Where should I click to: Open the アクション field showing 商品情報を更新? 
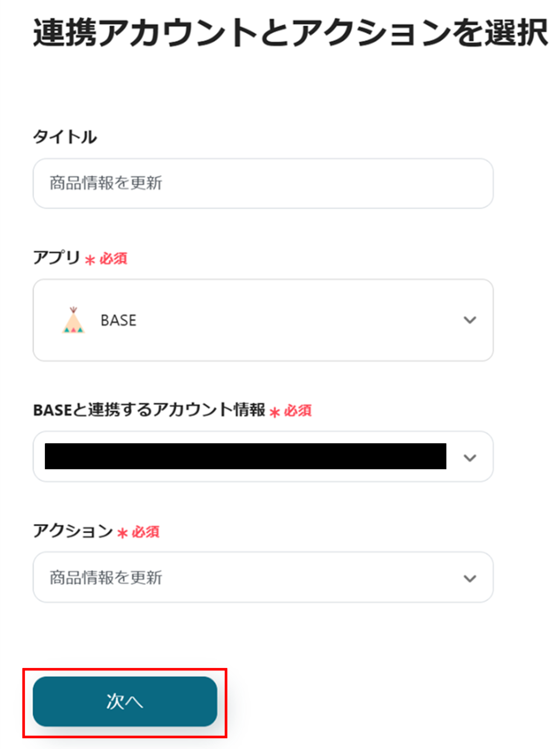pyautogui.click(x=253, y=577)
